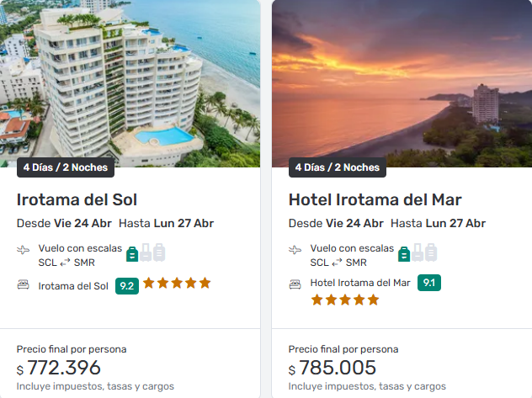This screenshot has height=398, width=532.
Task: Click the 9.1 rating badge
Action: point(429,283)
